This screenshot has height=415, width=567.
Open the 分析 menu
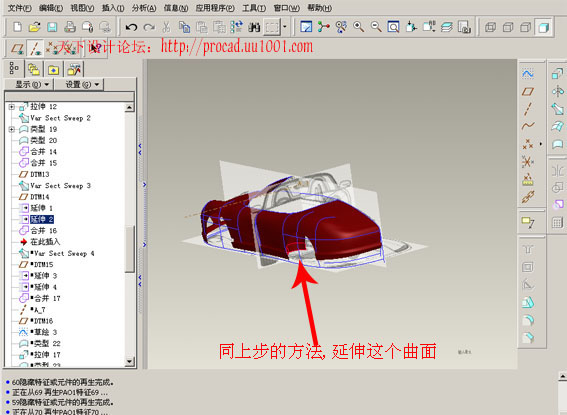(x=144, y=8)
